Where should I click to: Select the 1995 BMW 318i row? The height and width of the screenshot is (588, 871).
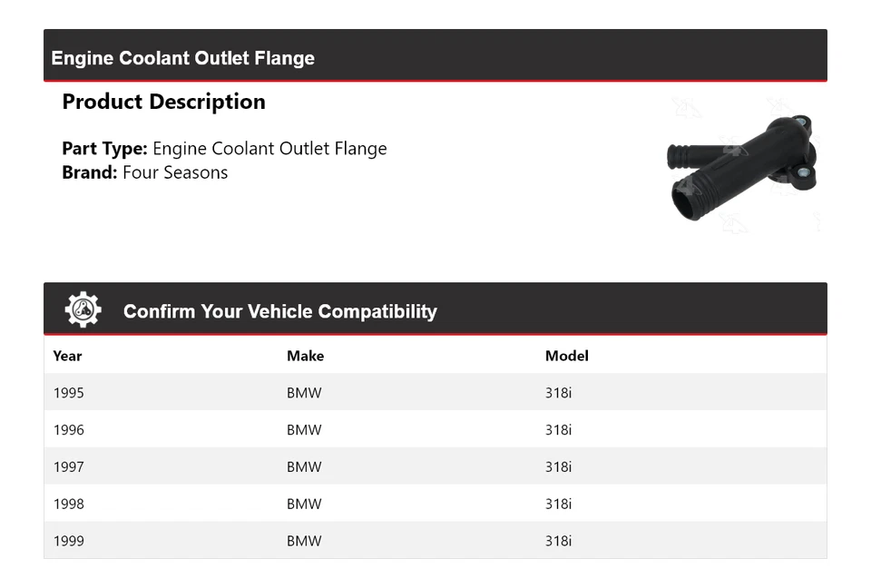click(435, 392)
